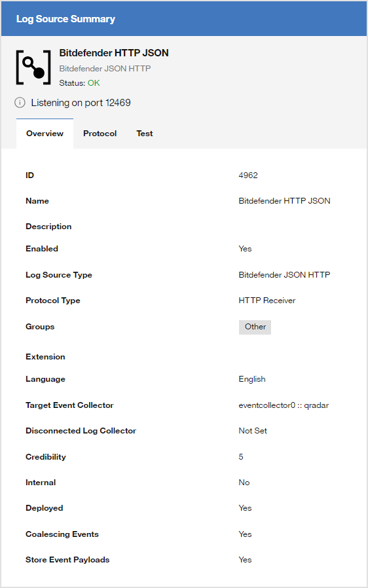Click the Bitdefender log source type icon
The width and height of the screenshot is (368, 588).
pos(33,67)
